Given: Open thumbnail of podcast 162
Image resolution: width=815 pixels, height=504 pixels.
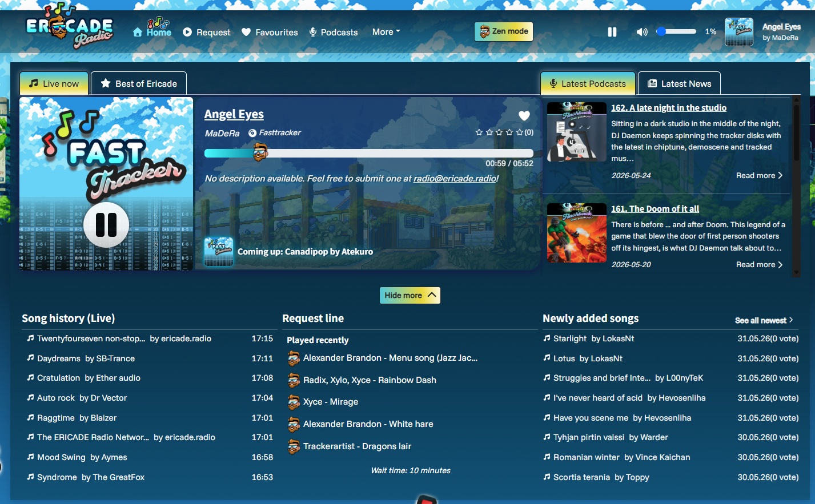Looking at the screenshot, I should click(577, 132).
